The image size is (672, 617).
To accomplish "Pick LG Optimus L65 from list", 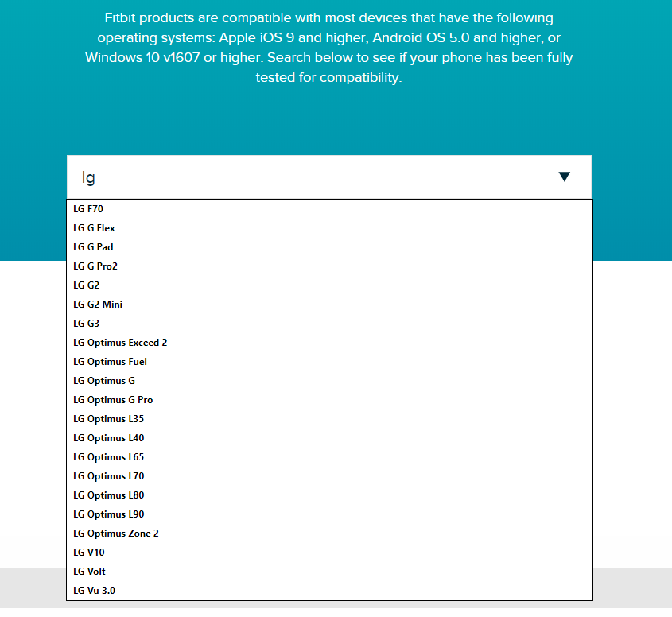I will 329,457.
